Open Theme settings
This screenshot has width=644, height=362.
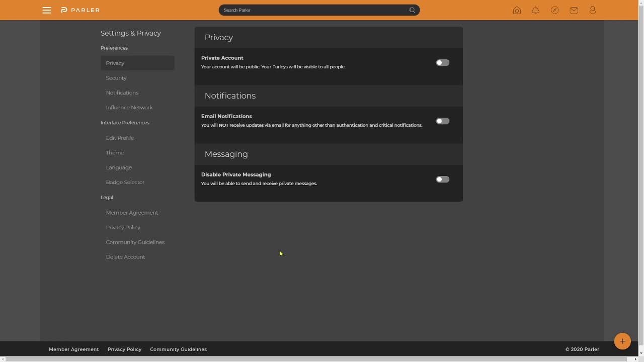[115, 152]
